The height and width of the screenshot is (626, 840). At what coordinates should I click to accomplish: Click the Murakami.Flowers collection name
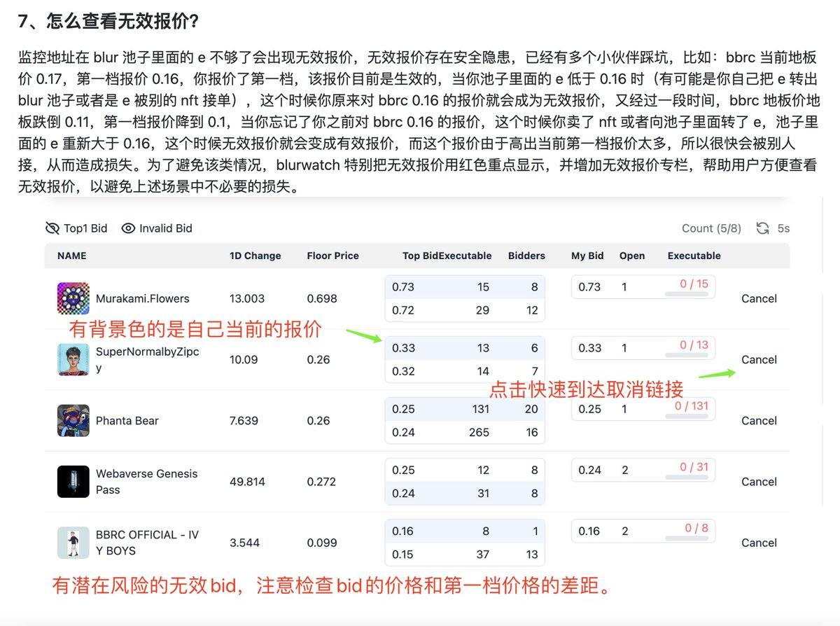(143, 298)
